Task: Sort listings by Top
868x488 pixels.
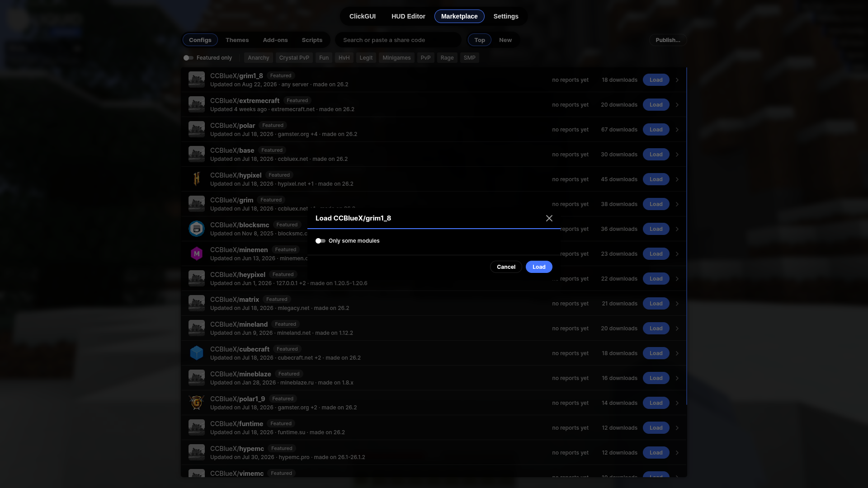Action: [x=480, y=40]
